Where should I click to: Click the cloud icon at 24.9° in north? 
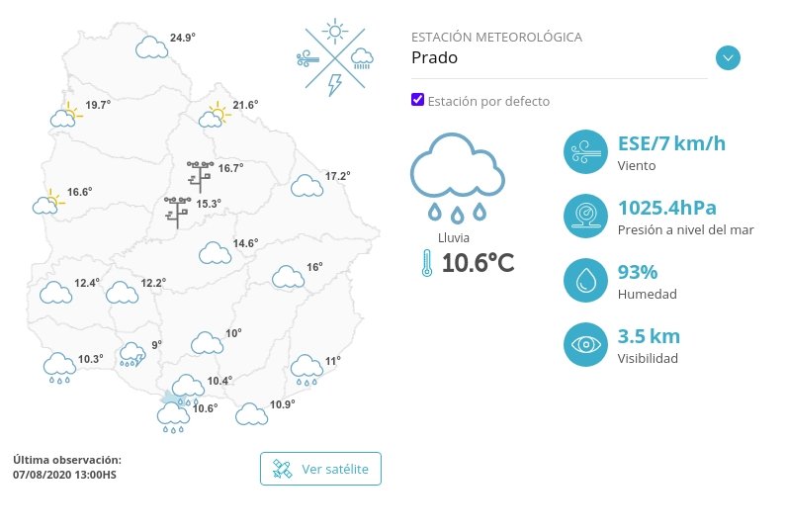[151, 46]
